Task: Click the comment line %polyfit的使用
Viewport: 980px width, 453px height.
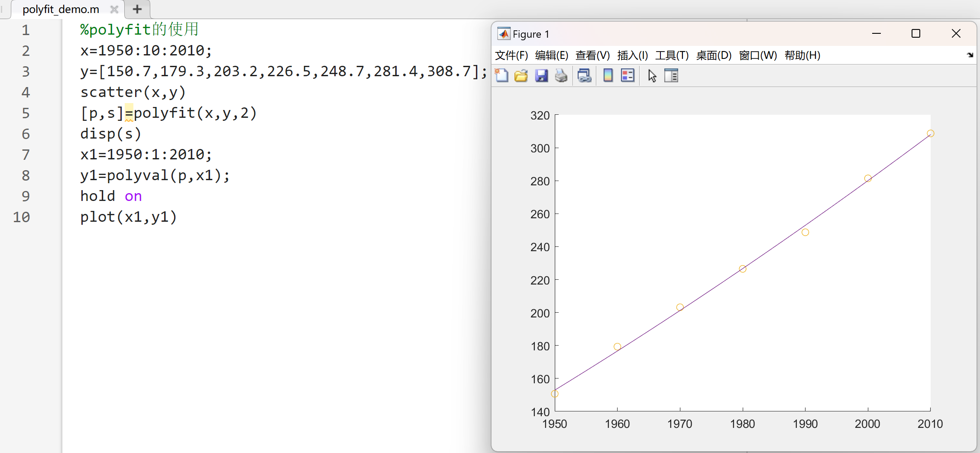Action: 139,29
